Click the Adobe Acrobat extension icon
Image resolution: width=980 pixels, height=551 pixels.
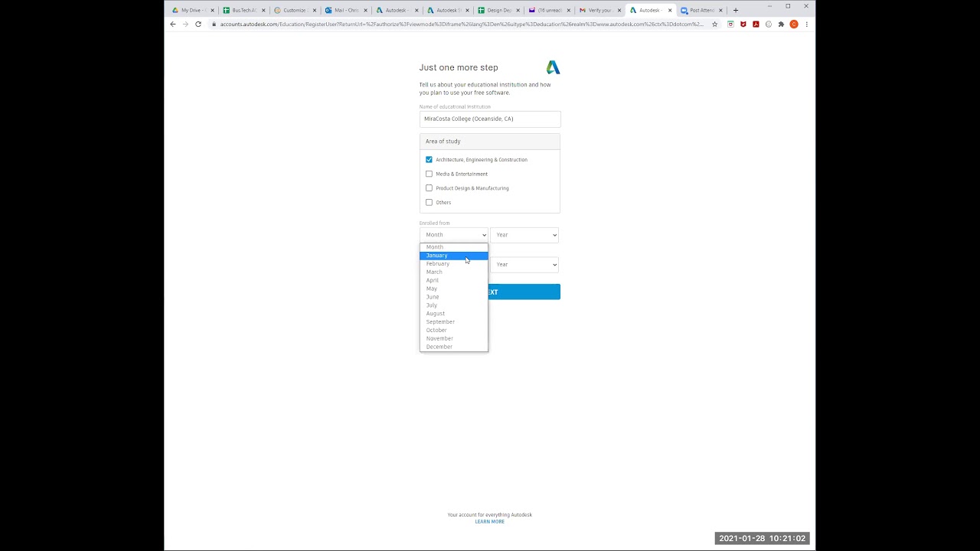(756, 24)
